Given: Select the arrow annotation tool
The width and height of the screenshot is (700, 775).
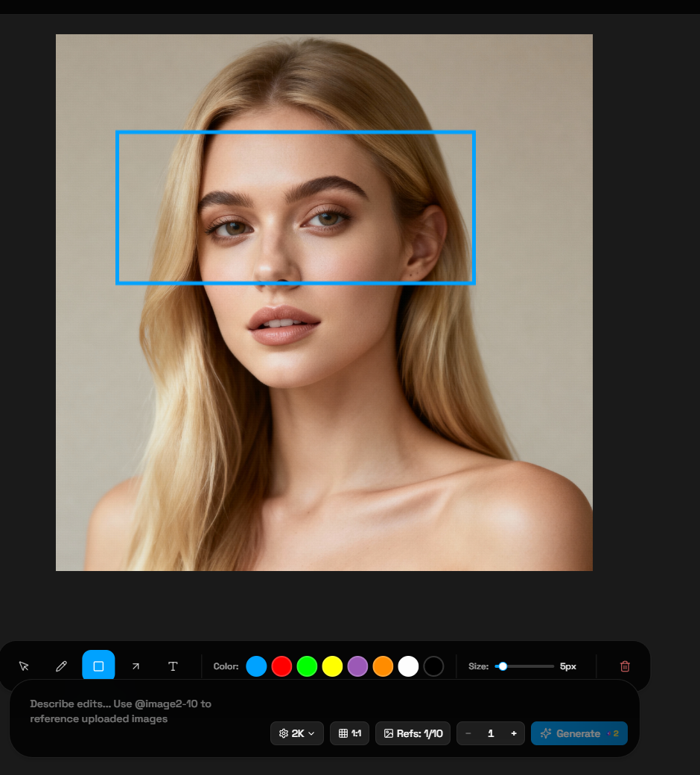Looking at the screenshot, I should coord(136,666).
